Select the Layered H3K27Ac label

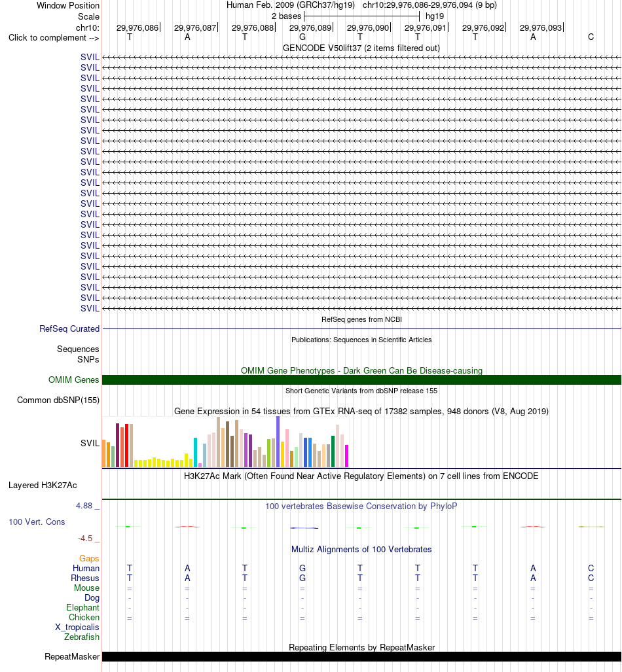(43, 485)
